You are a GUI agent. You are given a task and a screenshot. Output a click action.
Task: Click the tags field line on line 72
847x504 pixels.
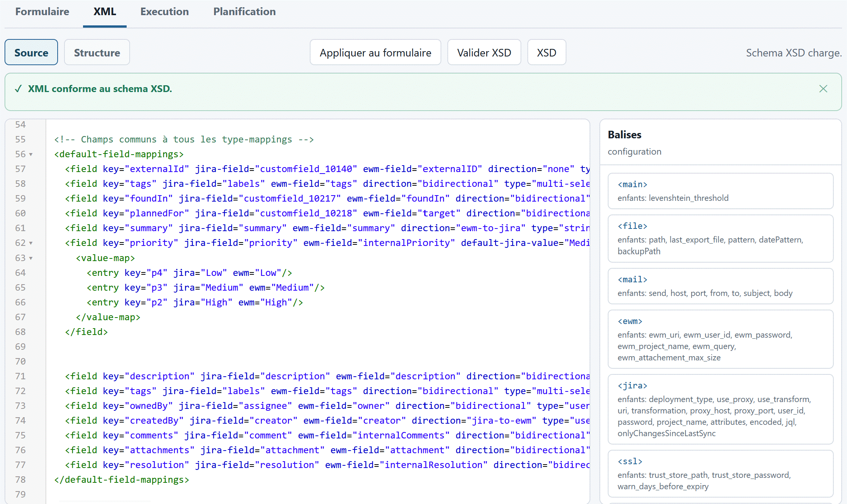[327, 391]
